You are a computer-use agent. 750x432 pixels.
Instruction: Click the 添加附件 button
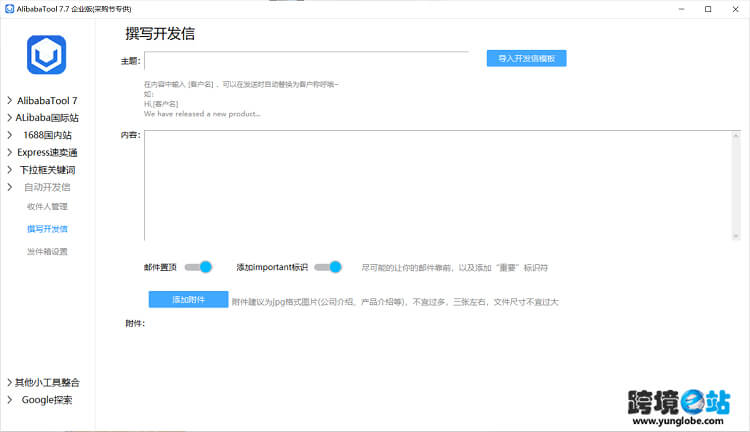pyautogui.click(x=188, y=299)
